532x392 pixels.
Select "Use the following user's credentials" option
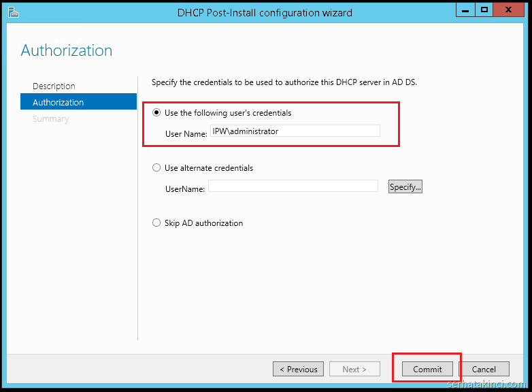coord(157,113)
